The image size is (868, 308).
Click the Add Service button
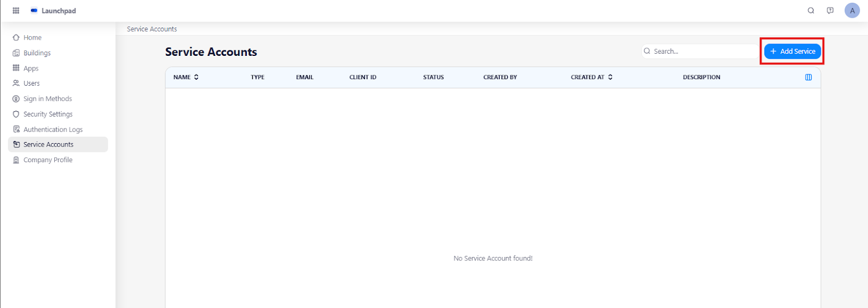pos(792,51)
